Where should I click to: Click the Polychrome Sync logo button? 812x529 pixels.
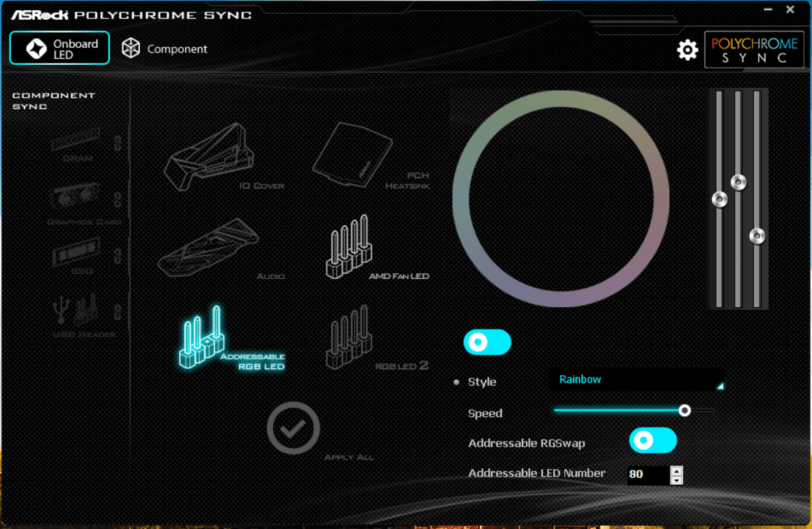coord(754,50)
